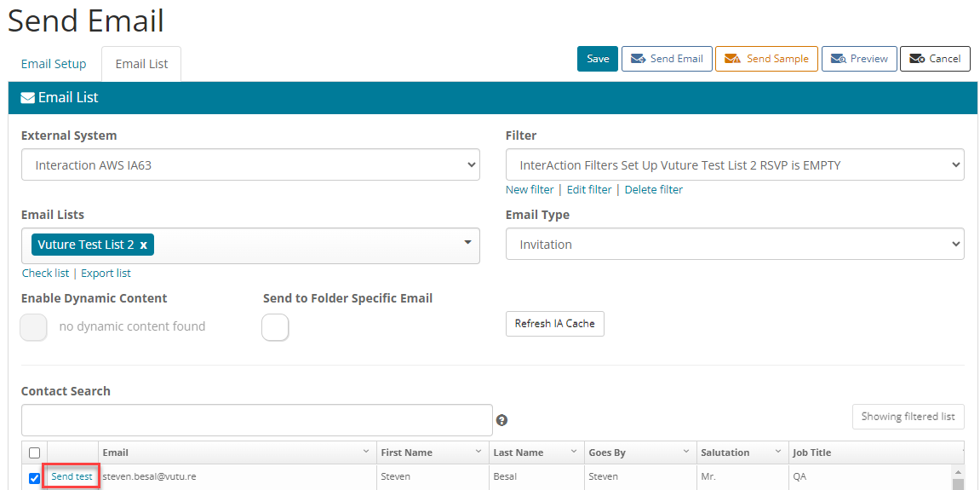
Task: Cancel the email with the Cancel button
Action: coord(935,59)
